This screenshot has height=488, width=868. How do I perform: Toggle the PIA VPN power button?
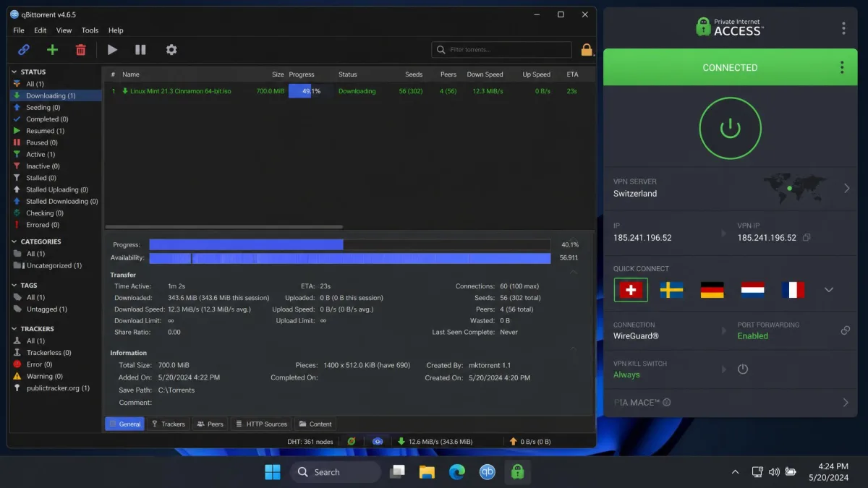pos(730,128)
